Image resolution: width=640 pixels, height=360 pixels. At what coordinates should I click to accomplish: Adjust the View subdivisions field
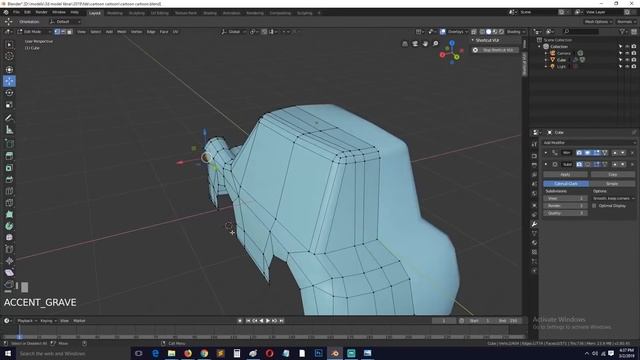pos(565,198)
